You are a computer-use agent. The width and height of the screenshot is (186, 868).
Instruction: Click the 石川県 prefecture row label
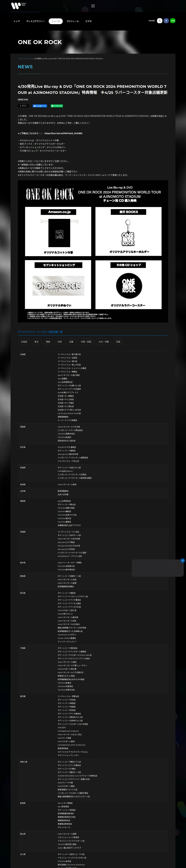click(23, 855)
